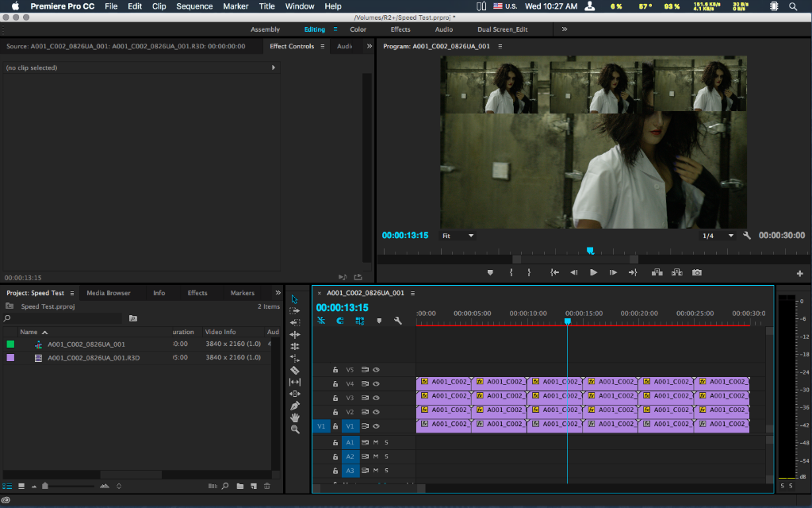Open macOS Spotlight search

pyautogui.click(x=793, y=6)
